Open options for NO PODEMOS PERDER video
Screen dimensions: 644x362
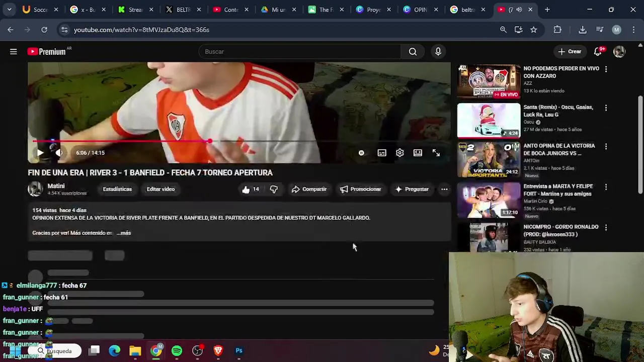click(606, 69)
